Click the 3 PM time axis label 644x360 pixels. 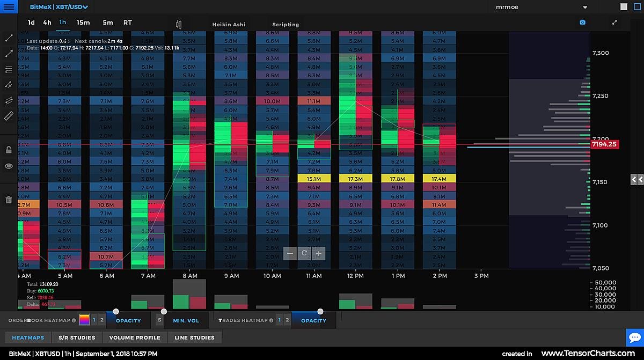click(x=481, y=276)
